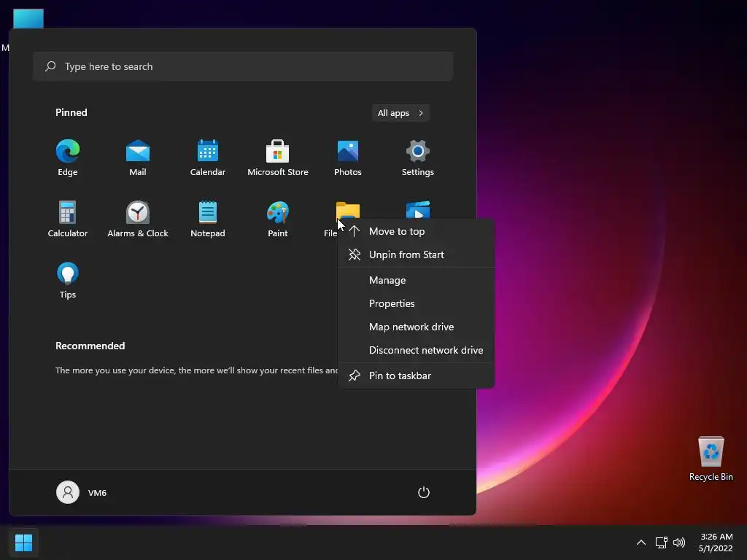Select Pin to taskbar

pos(416,376)
